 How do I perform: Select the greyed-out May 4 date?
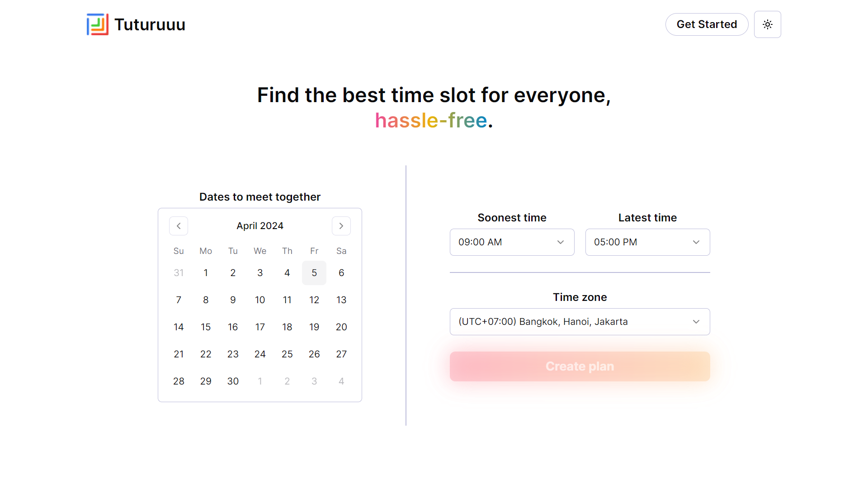click(x=341, y=381)
